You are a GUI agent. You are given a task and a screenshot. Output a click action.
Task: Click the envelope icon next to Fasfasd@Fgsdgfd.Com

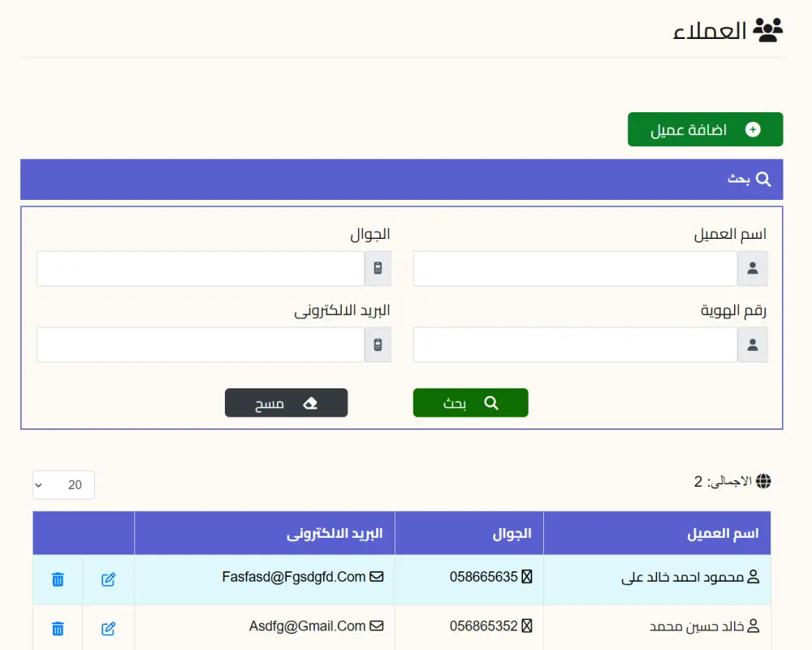(377, 577)
